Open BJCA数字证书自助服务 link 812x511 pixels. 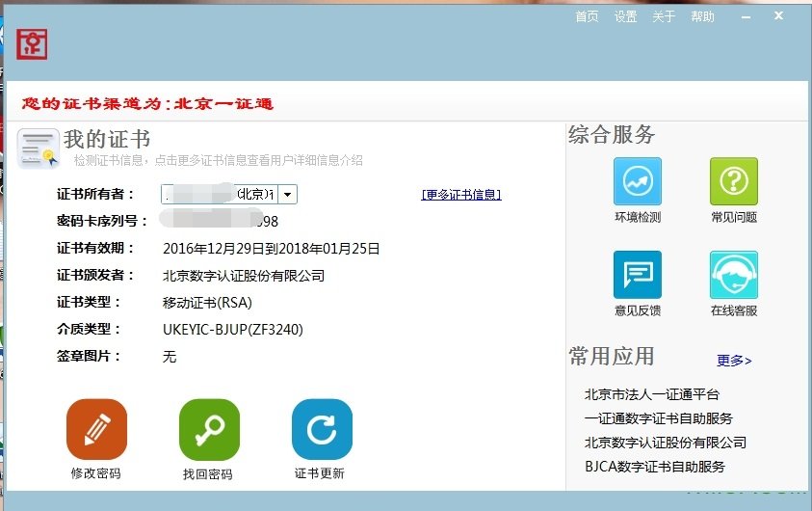click(x=655, y=467)
